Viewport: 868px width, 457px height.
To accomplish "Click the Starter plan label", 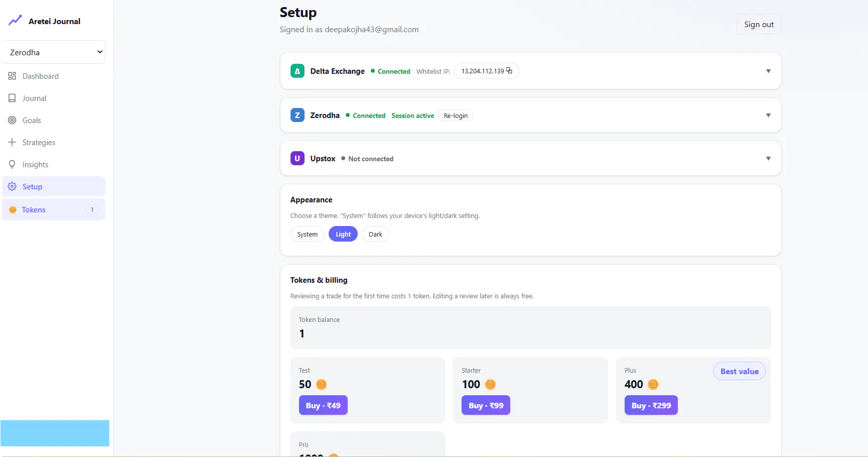I will click(x=471, y=371).
